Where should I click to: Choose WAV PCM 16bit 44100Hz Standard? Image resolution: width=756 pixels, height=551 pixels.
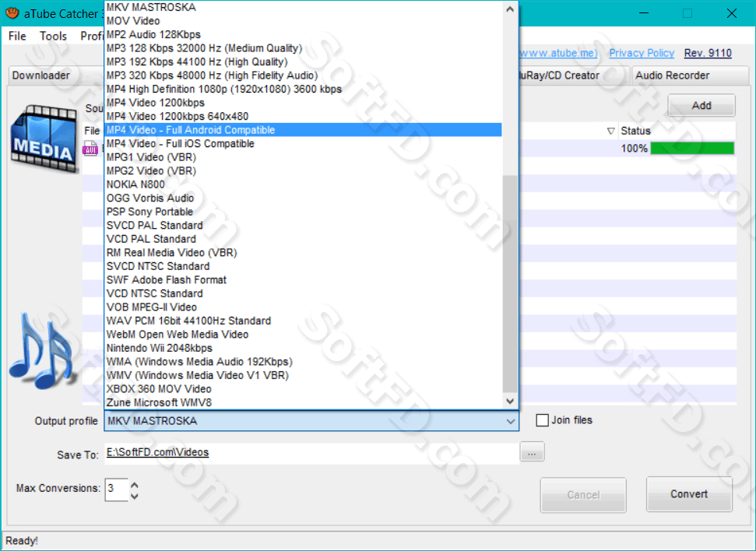(304, 321)
